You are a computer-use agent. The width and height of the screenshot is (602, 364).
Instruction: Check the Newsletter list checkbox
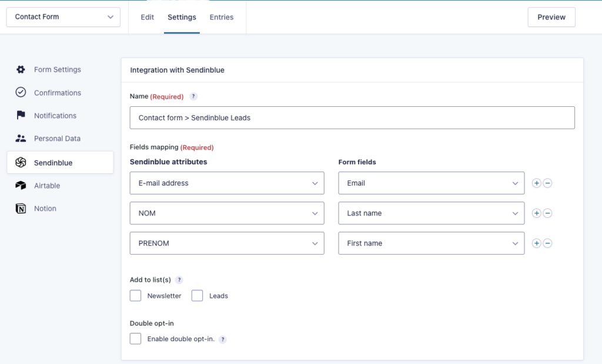[x=135, y=295]
